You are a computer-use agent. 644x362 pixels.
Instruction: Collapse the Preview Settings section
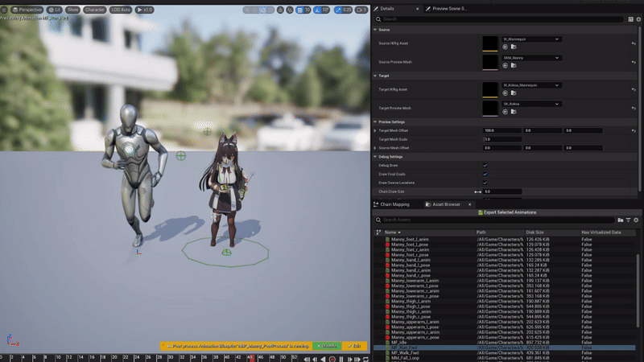(x=375, y=122)
